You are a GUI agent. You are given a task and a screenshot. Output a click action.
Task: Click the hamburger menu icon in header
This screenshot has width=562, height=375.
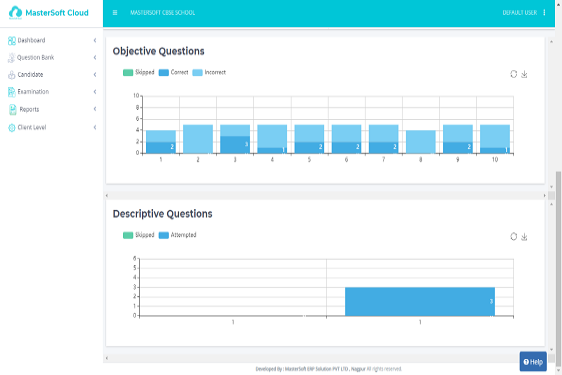pyautogui.click(x=115, y=13)
